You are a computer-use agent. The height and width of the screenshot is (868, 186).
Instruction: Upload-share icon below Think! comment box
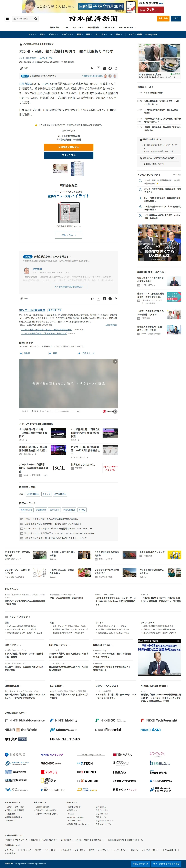116,299
